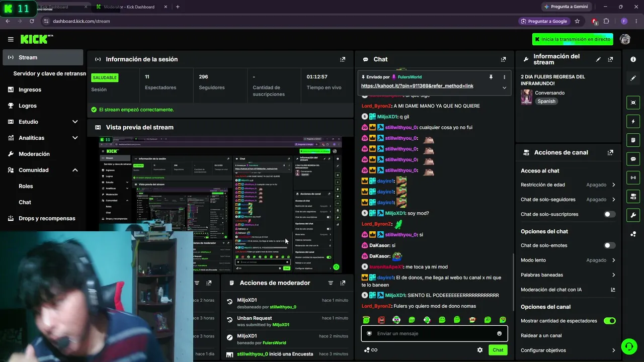Toggle stream preview widget in right sidebar
Image resolution: width=644 pixels, height=362 pixels.
tap(633, 103)
